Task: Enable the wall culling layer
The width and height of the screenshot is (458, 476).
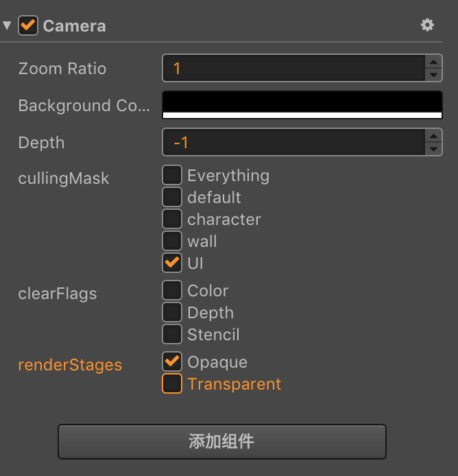Action: 172,241
